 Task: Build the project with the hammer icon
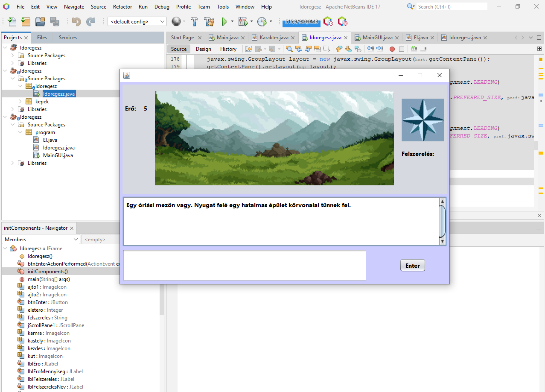coord(194,21)
